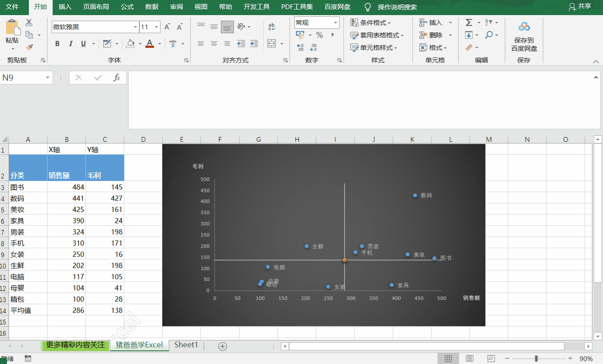
Task: Open Find and Select magnifier
Action: point(489,35)
